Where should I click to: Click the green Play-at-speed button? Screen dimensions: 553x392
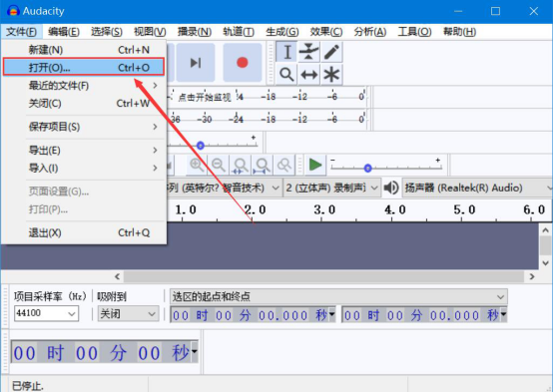tap(315, 165)
